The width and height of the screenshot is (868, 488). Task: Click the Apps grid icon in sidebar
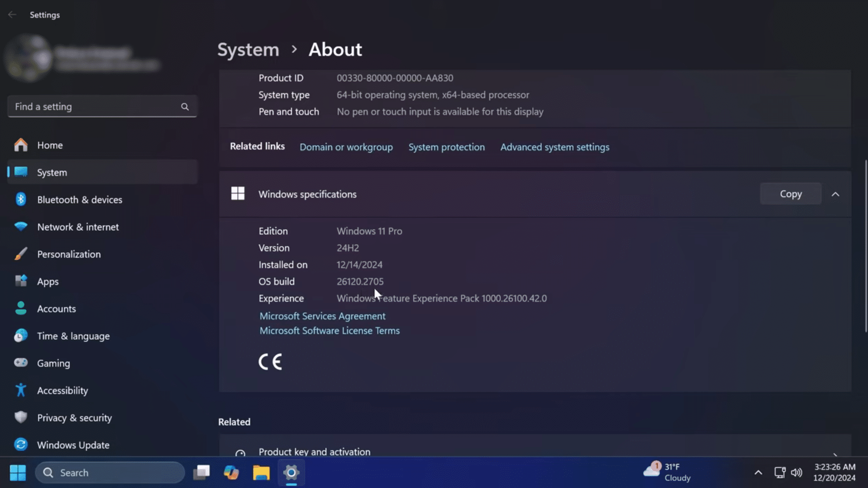point(20,281)
